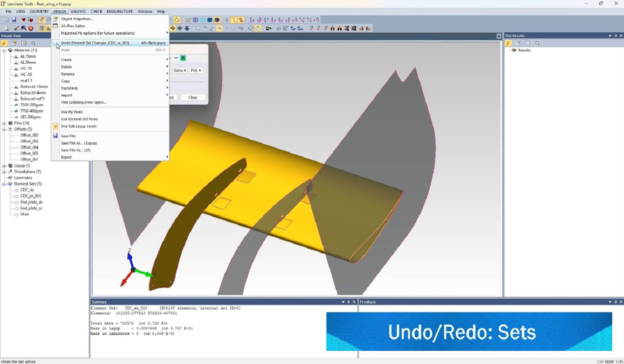
Task: Enable Use Ply Pools option
Action: 72,112
